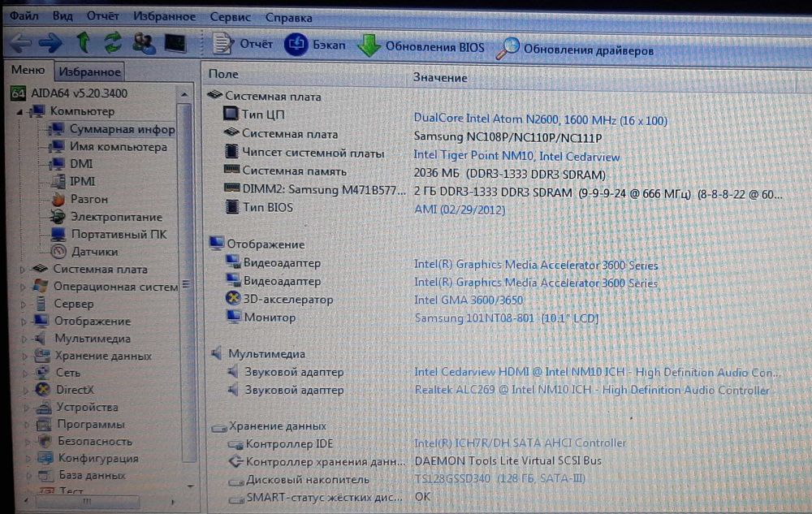
Task: Expand the Операционная система tree node
Action: tap(23, 287)
